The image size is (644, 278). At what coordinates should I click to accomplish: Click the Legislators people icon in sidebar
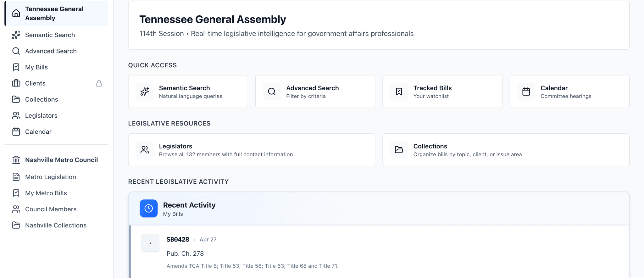point(16,115)
